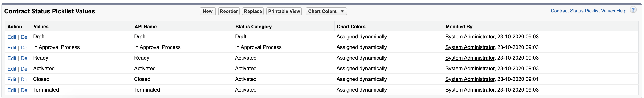Edit the Draft picklist value

12,37
